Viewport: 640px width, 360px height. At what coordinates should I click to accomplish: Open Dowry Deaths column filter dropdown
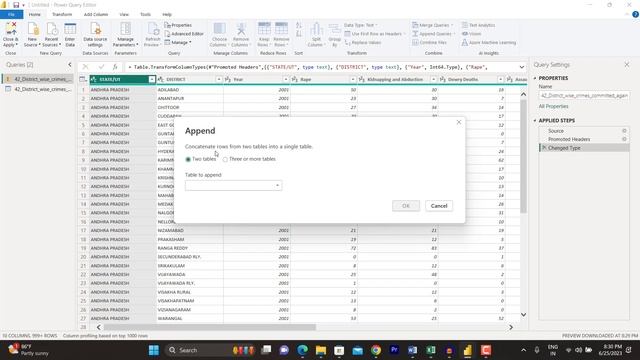click(x=500, y=79)
